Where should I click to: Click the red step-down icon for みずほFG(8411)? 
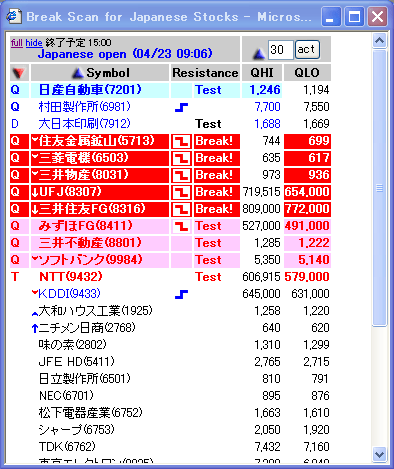181,226
